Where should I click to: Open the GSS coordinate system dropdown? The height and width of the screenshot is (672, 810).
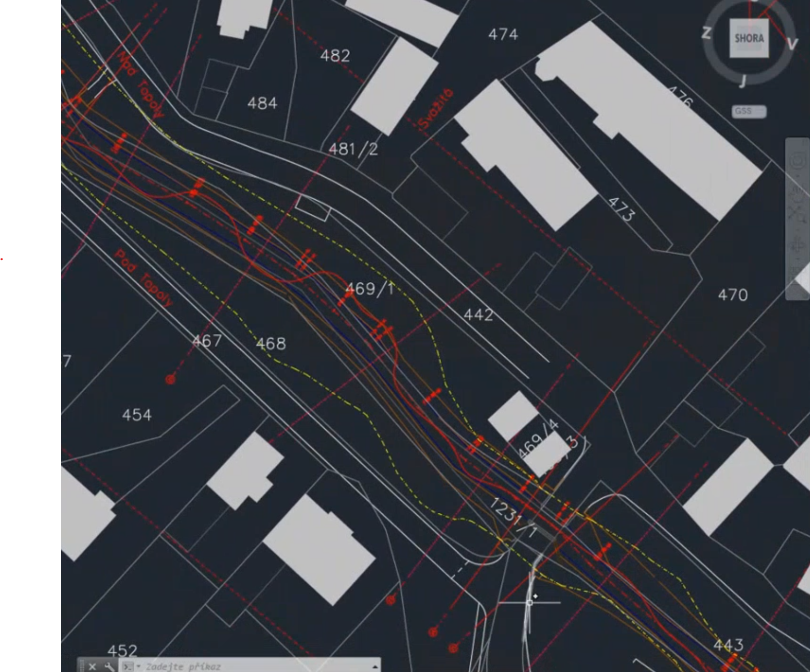(x=749, y=111)
